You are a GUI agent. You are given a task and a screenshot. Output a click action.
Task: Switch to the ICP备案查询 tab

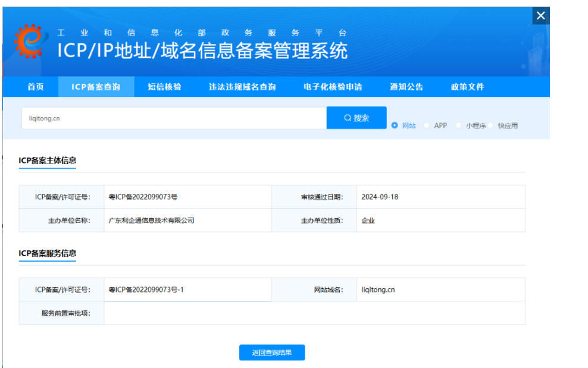[96, 87]
